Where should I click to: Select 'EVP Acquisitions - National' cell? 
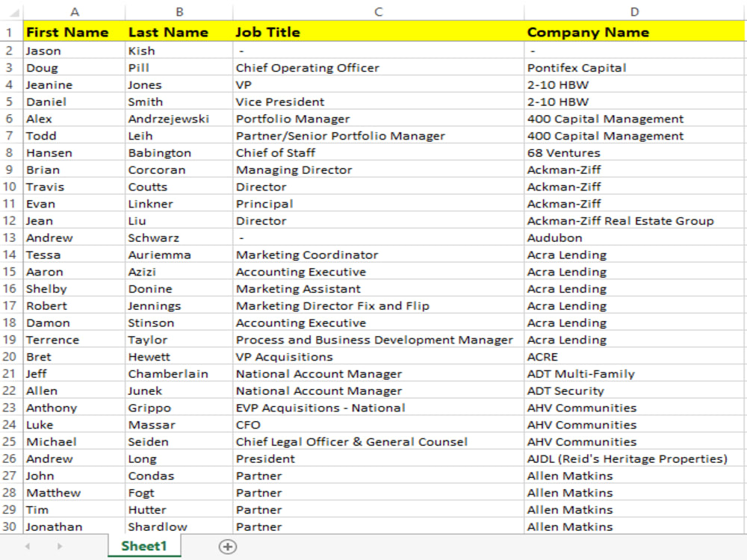[378, 408]
